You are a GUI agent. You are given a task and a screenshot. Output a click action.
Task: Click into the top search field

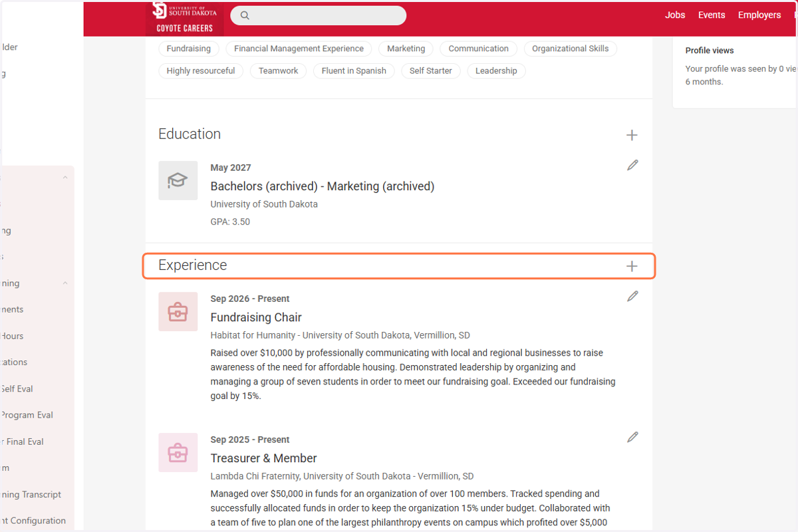click(318, 15)
